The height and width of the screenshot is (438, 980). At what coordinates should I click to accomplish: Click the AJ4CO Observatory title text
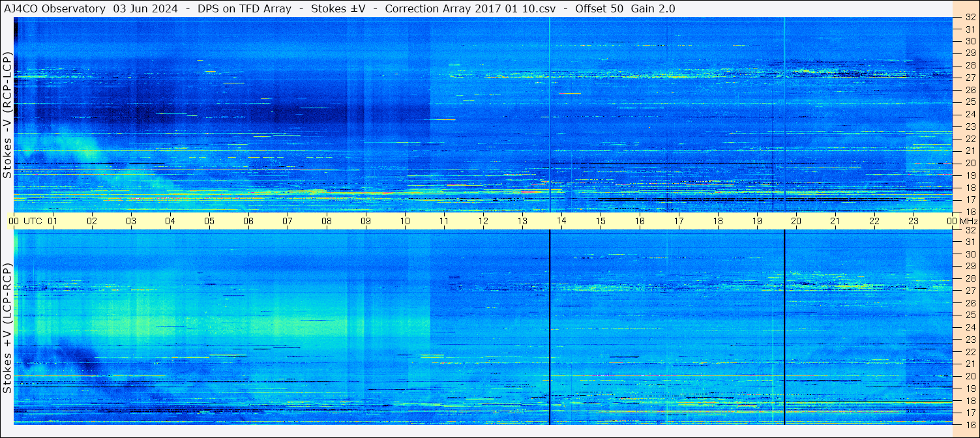54,8
